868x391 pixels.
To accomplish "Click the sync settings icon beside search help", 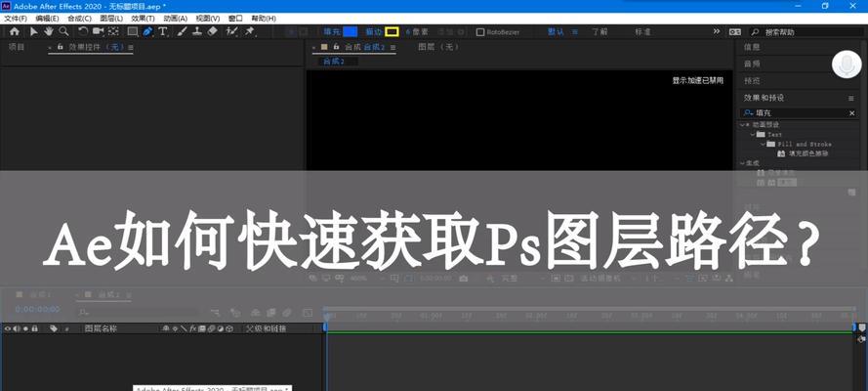I will [735, 32].
